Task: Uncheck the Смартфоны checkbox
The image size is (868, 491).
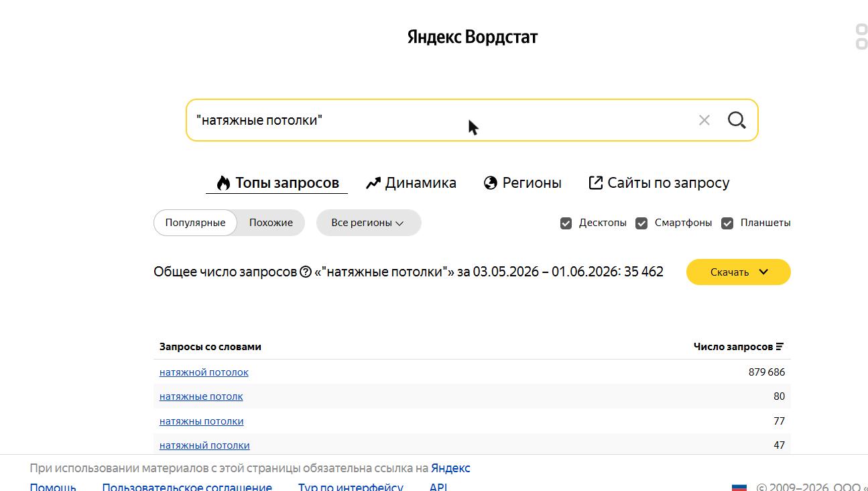Action: (641, 223)
